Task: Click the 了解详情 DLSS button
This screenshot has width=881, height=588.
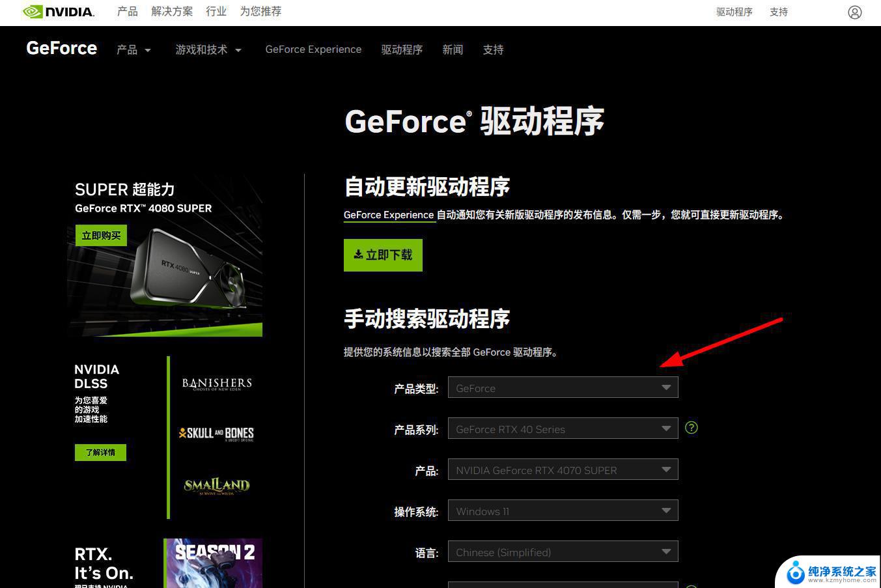Action: click(100, 453)
